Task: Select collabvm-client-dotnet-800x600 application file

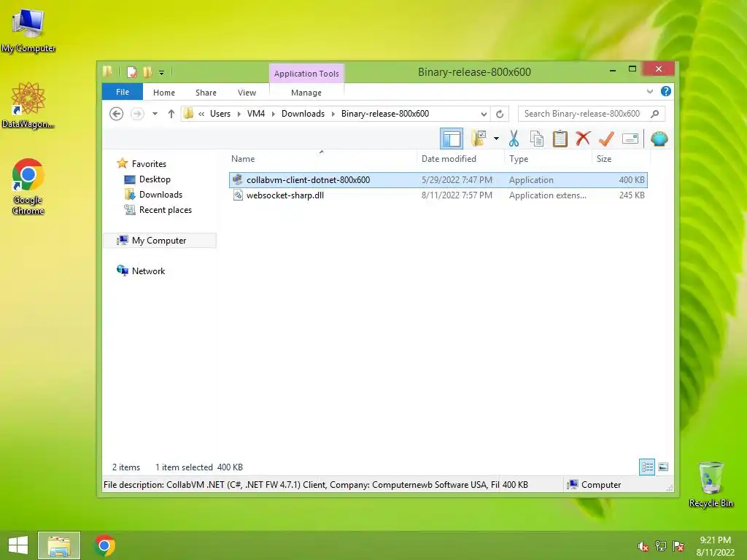Action: pos(438,180)
